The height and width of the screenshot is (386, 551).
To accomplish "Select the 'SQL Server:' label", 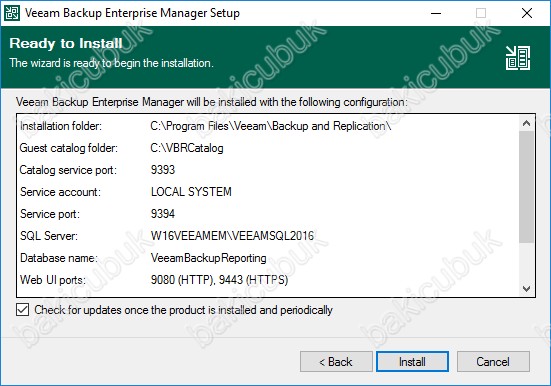I will point(49,236).
